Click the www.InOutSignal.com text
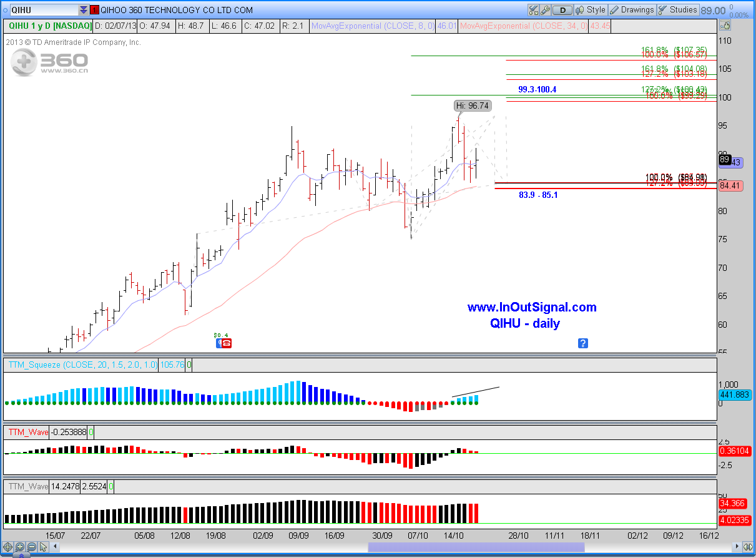Image resolution: width=756 pixels, height=558 pixels. click(x=532, y=307)
